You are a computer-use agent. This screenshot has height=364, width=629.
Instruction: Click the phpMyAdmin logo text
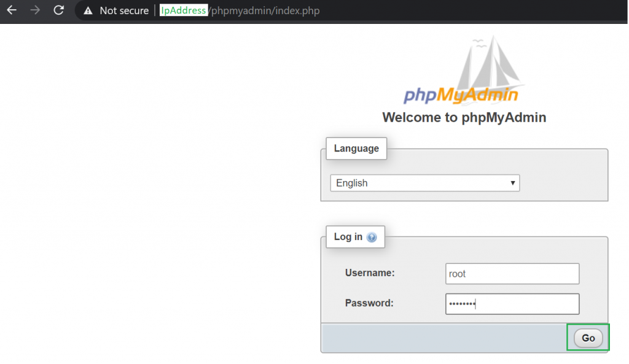pyautogui.click(x=460, y=95)
